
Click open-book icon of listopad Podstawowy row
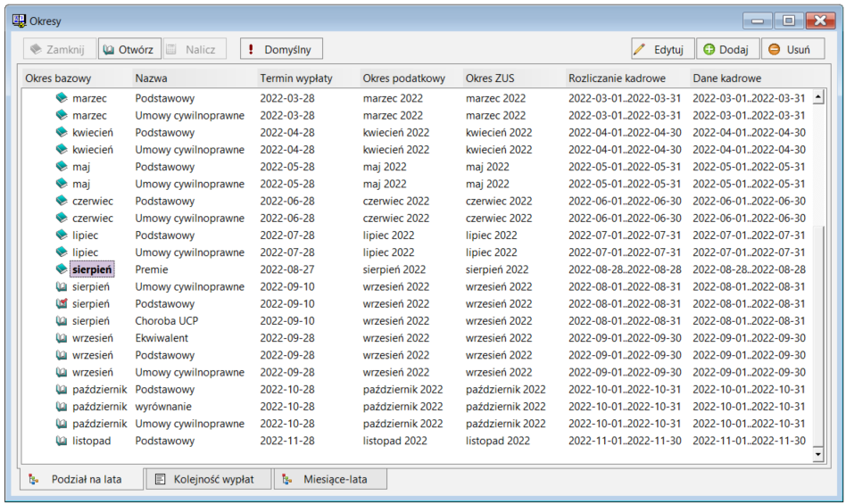[x=62, y=441]
